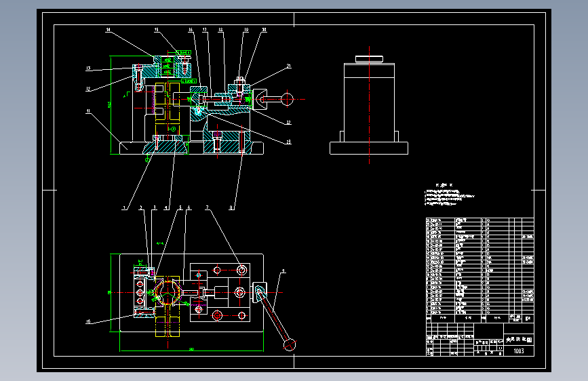This screenshot has width=588, height=381.
Task: Select part balloon number 11
Action: 88,111
